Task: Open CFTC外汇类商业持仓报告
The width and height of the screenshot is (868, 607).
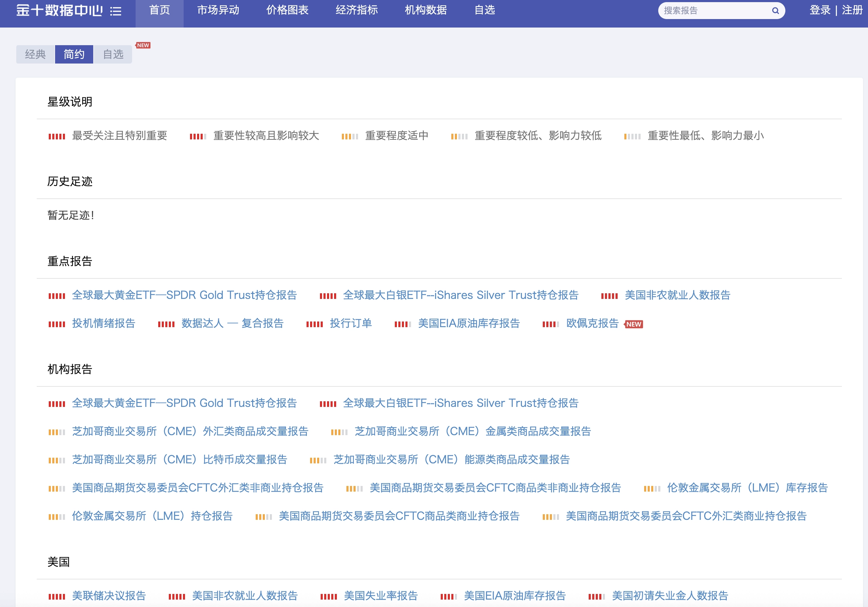Action: coord(686,516)
